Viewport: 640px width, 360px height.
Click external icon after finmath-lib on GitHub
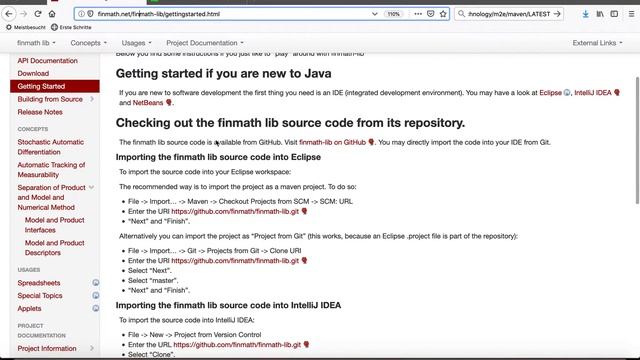pos(371,142)
